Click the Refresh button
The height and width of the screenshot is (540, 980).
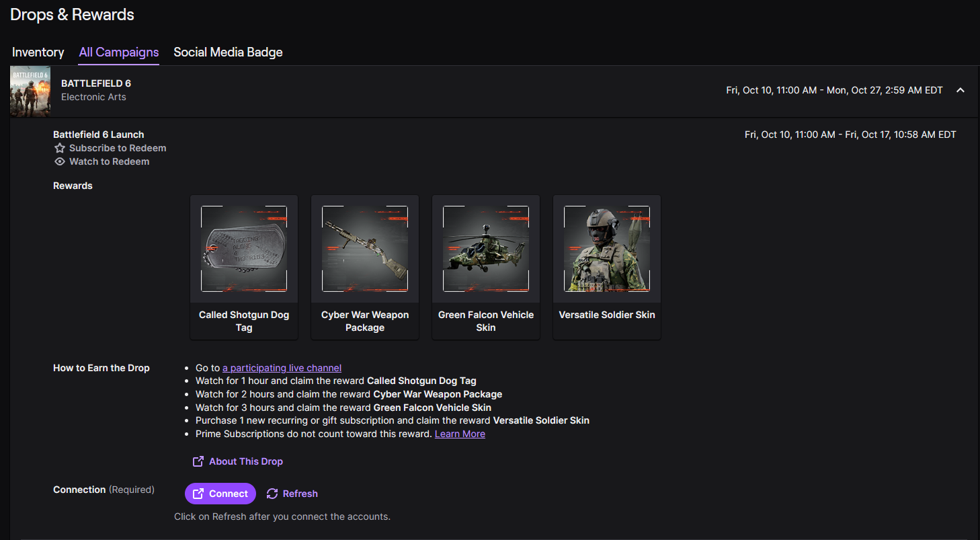[292, 494]
